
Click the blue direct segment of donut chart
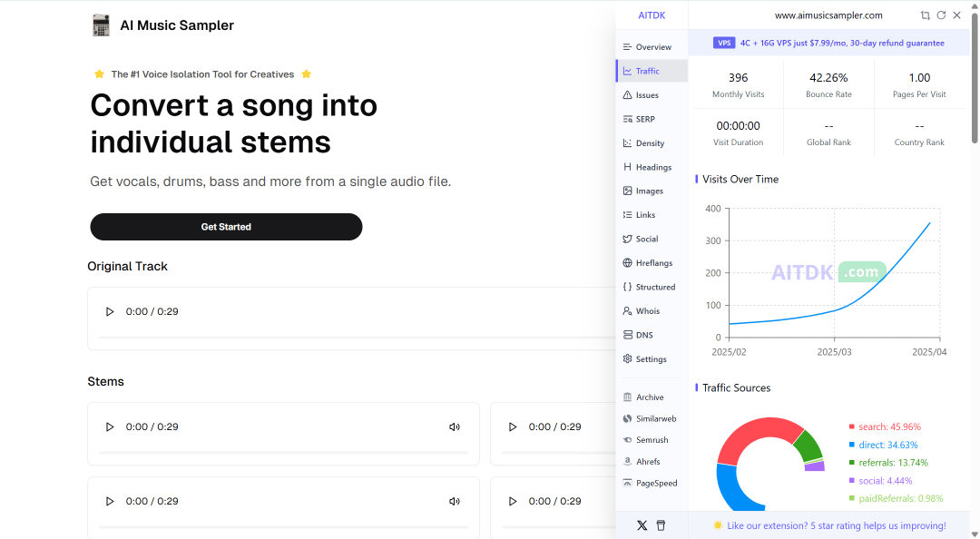[x=731, y=491]
